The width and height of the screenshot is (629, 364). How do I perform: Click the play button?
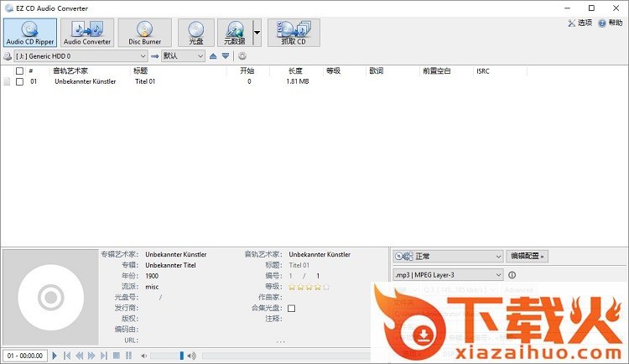55,356
